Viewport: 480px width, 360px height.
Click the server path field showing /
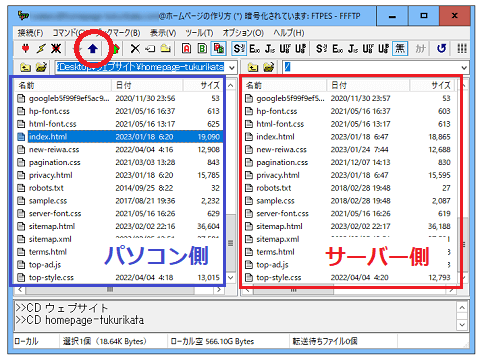(371, 68)
